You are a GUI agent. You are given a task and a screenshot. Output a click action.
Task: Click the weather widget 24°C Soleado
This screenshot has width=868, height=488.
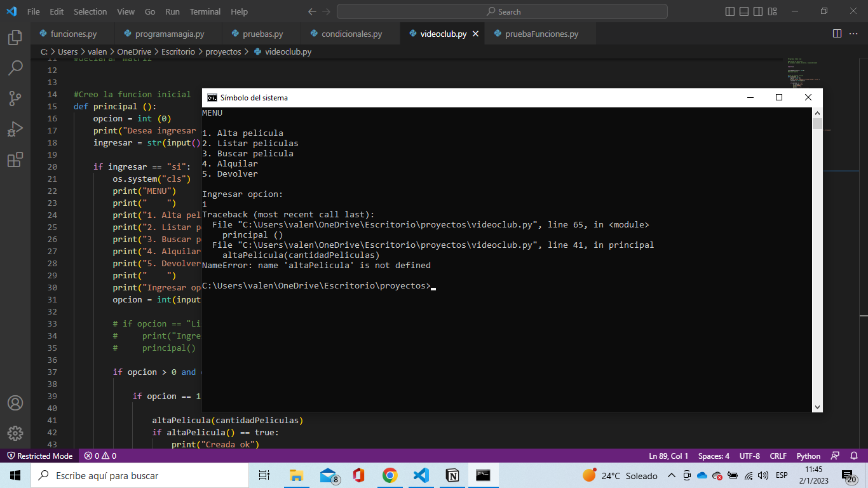620,475
